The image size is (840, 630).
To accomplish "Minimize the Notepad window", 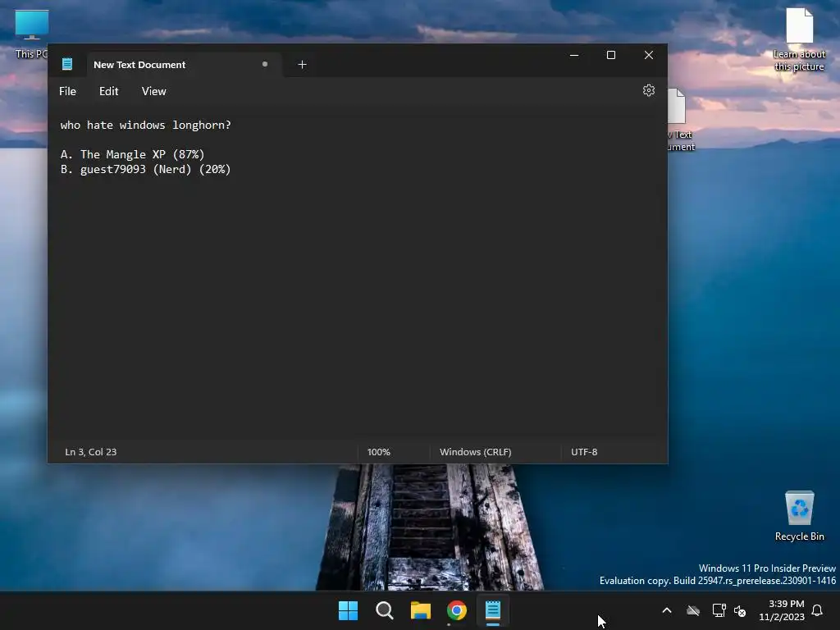I will 574,55.
